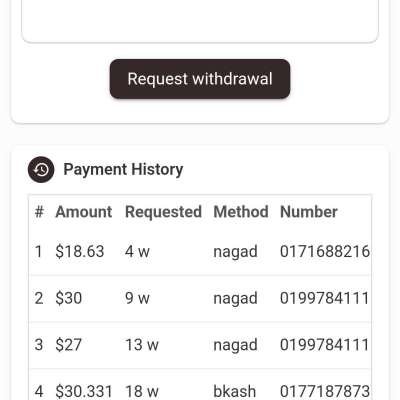Screen dimensions: 400x400
Task: Click the # column header
Action: [x=39, y=212]
